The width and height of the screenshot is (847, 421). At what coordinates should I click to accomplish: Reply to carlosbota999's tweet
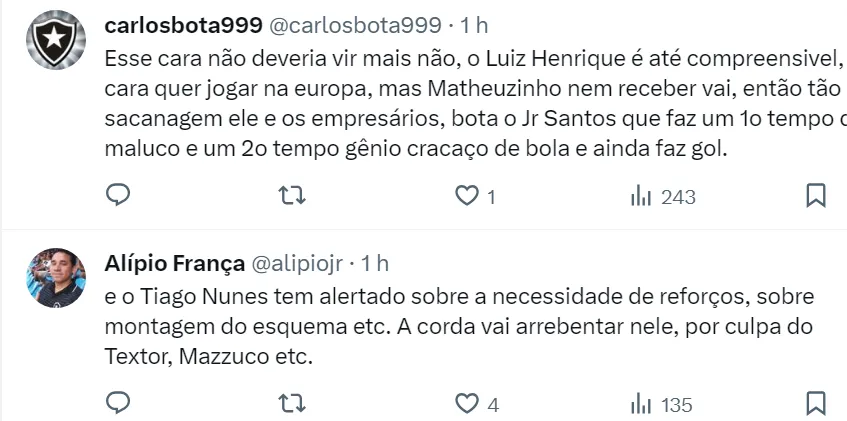(x=118, y=196)
